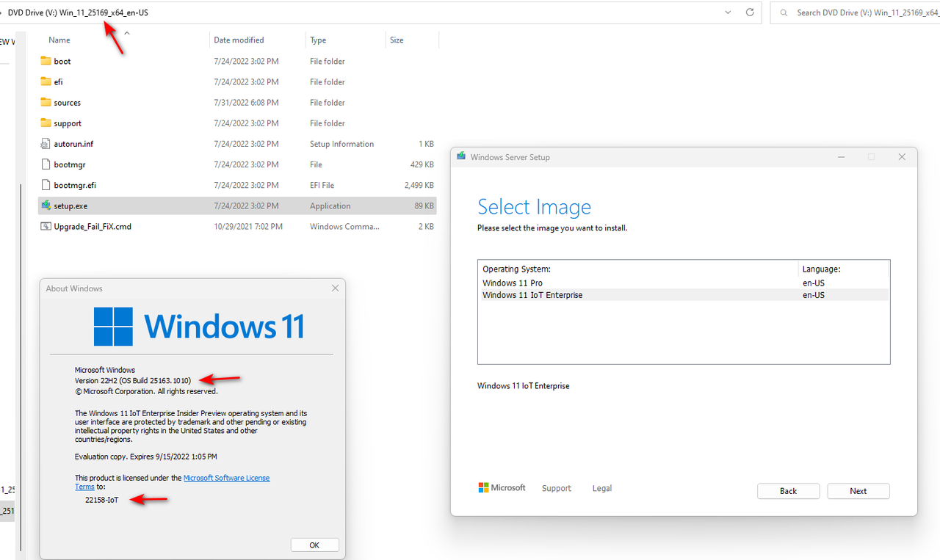This screenshot has height=560, width=940.
Task: Sort files by Date modified column
Action: coord(239,40)
